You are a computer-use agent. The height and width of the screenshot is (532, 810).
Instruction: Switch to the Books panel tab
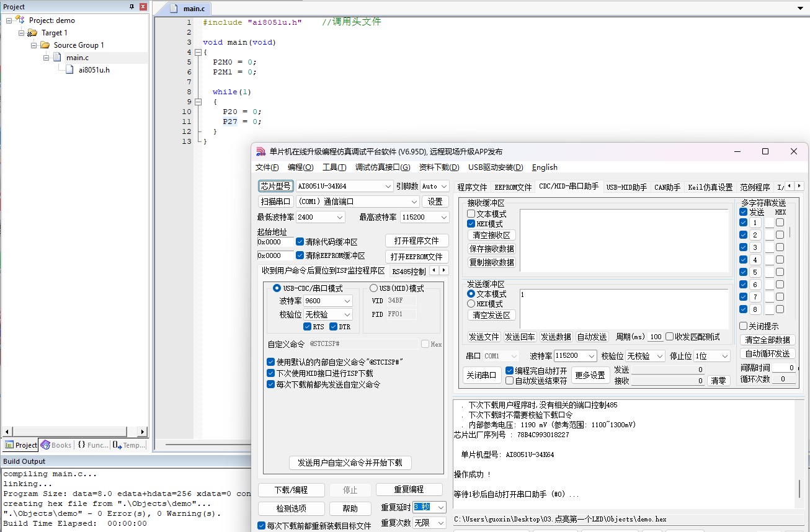(x=56, y=445)
